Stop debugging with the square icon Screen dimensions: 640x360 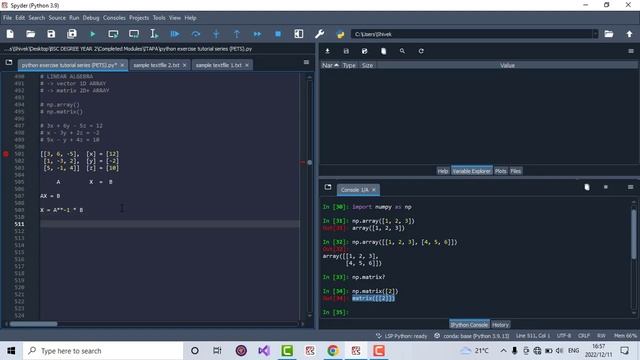[x=278, y=34]
